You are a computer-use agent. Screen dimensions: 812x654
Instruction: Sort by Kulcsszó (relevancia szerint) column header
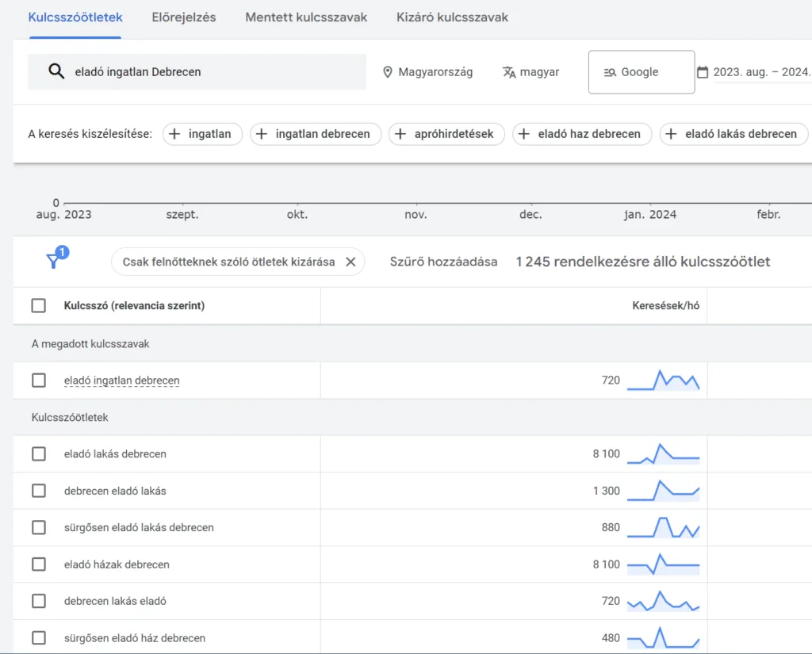tap(134, 305)
